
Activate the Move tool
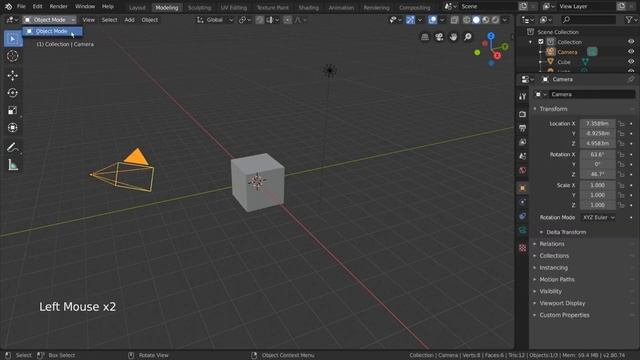click(13, 76)
